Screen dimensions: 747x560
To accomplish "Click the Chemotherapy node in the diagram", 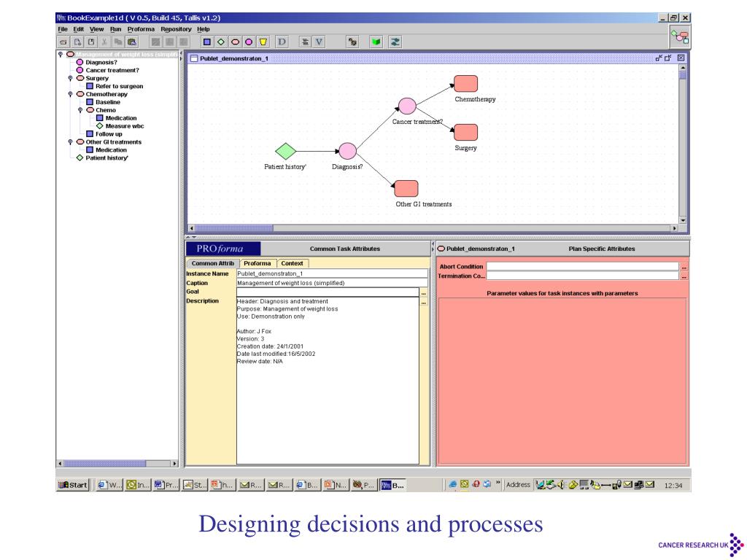I will 465,84.
